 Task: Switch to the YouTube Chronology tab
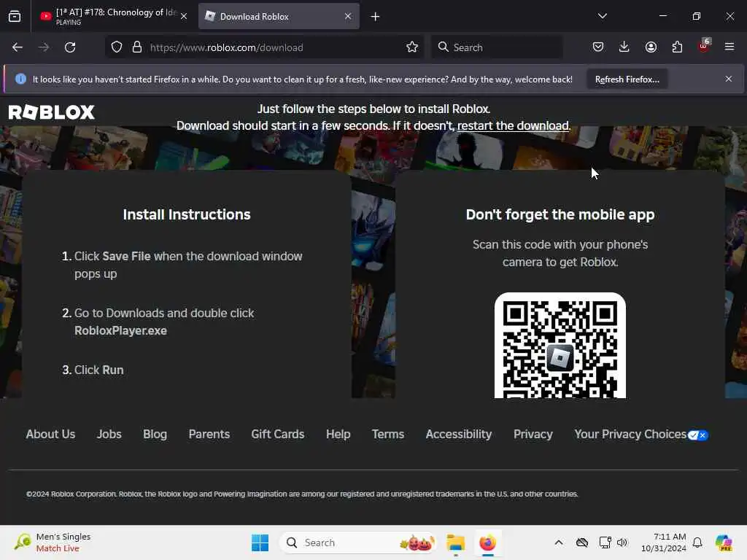point(113,16)
